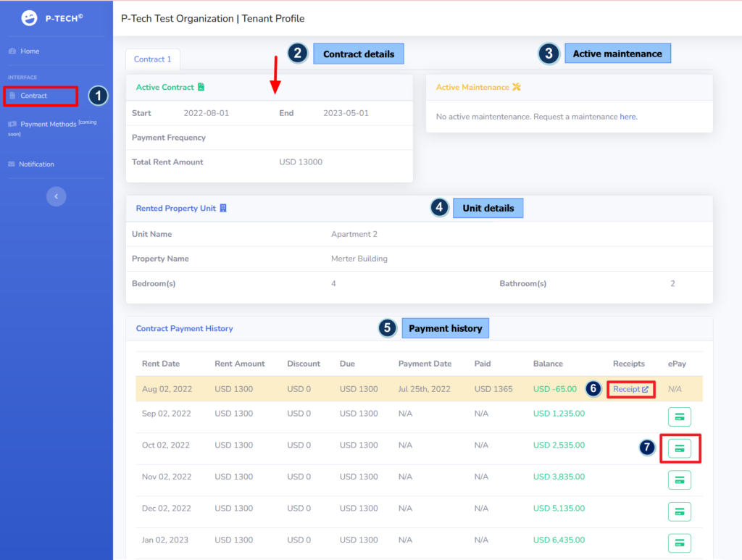Click the Payment Frequency label

point(168,138)
